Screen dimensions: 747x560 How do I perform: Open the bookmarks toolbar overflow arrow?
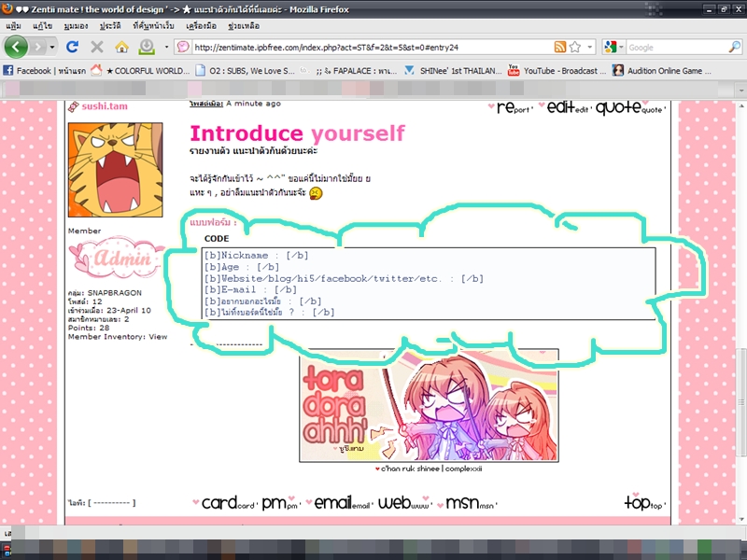click(x=741, y=89)
